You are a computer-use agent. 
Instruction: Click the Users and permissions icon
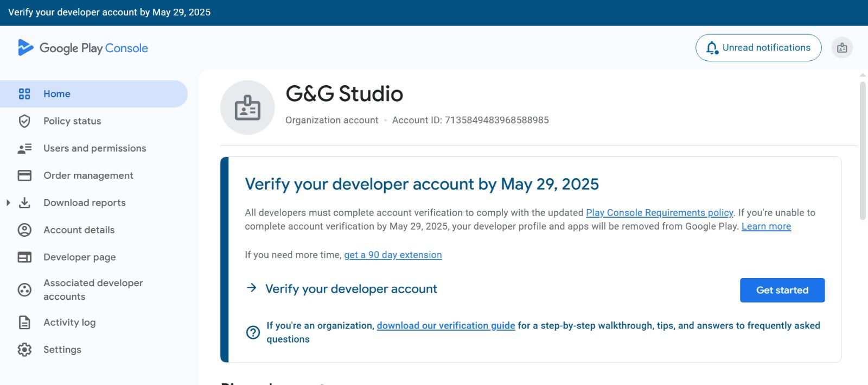[24, 148]
